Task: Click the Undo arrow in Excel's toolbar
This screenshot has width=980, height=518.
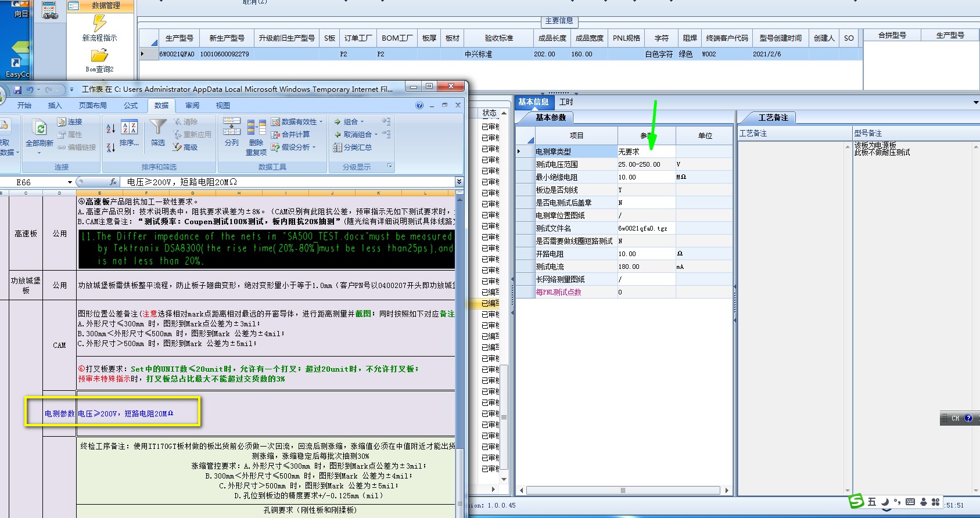Action: pos(30,90)
